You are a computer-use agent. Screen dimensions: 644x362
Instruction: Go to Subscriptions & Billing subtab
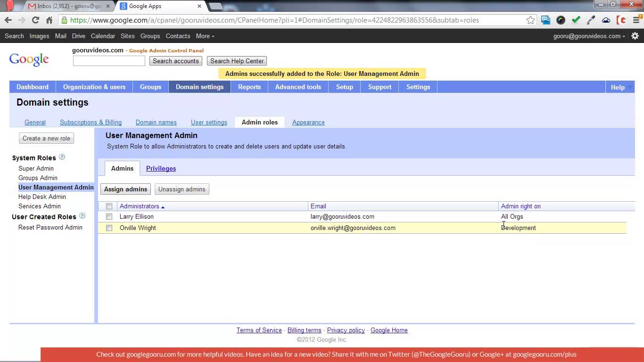coord(91,122)
